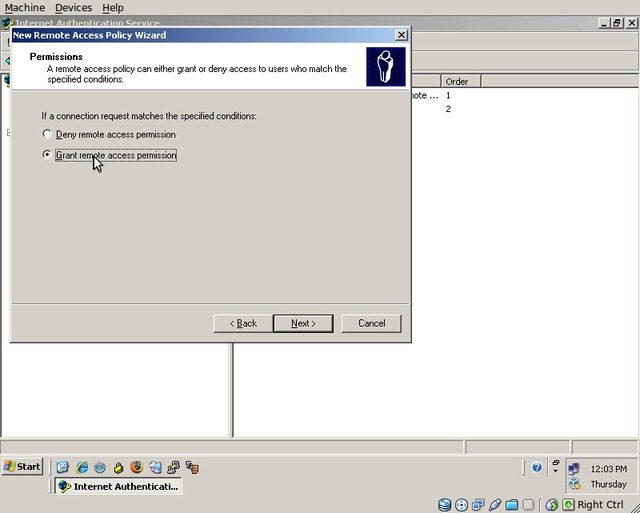Click the system tray clock
Image resolution: width=640 pixels, height=513 pixels.
point(609,468)
